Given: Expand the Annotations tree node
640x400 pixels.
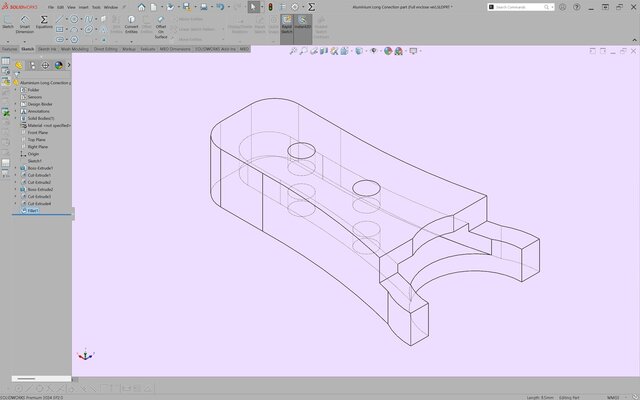Looking at the screenshot, I should click(15, 111).
